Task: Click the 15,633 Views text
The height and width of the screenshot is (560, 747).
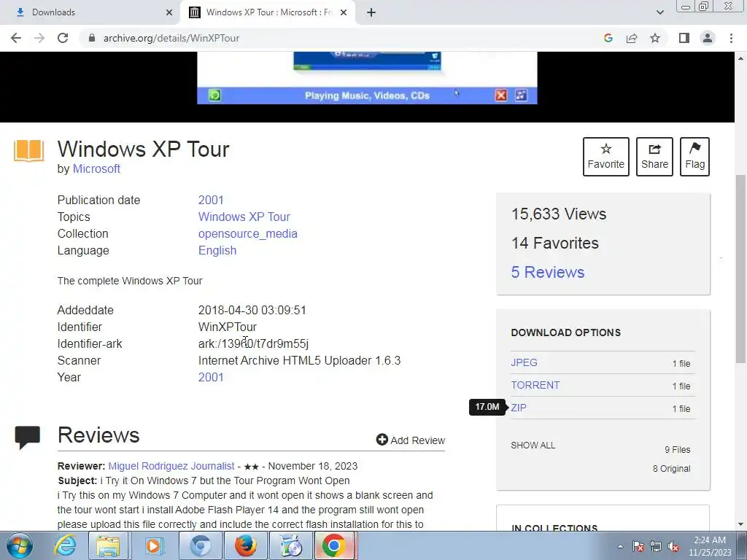Action: (x=559, y=214)
